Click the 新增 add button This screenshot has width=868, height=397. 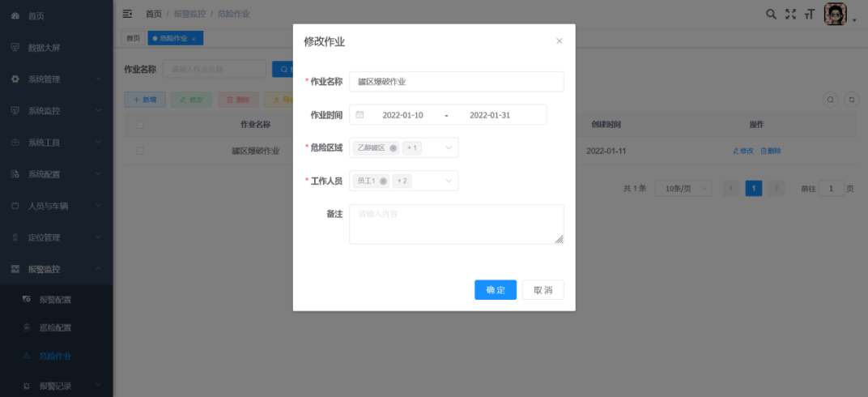point(145,100)
